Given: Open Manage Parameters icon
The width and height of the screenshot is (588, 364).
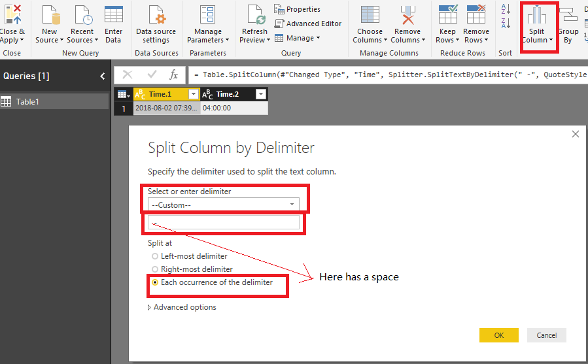Looking at the screenshot, I should coord(207,14).
